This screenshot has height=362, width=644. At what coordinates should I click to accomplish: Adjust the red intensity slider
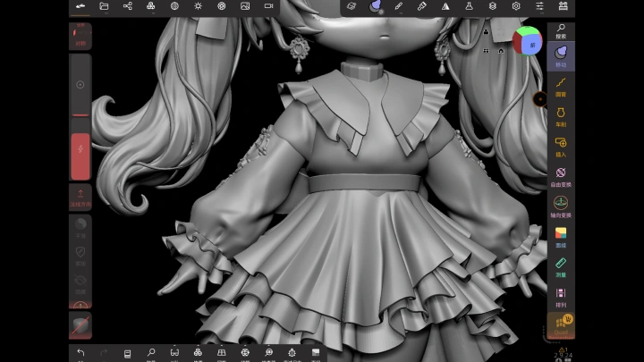[80, 149]
